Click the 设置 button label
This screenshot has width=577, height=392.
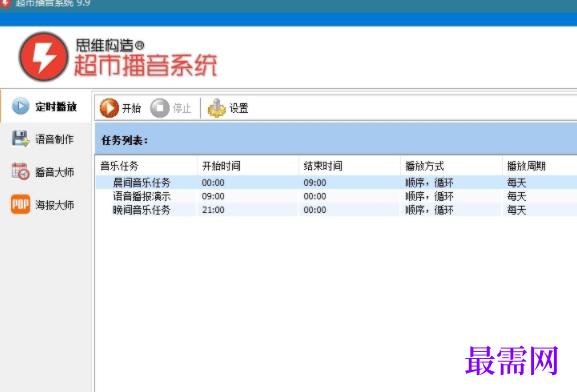coord(239,108)
